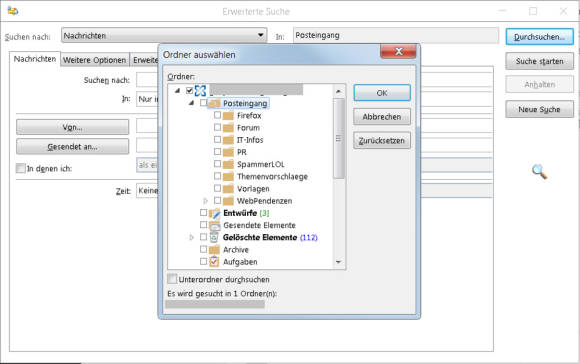Click folder list scroll up arrow
The height and width of the screenshot is (364, 580).
tap(338, 91)
